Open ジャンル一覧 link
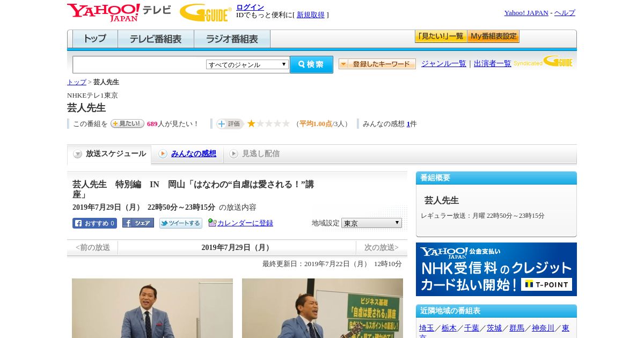 [x=444, y=63]
